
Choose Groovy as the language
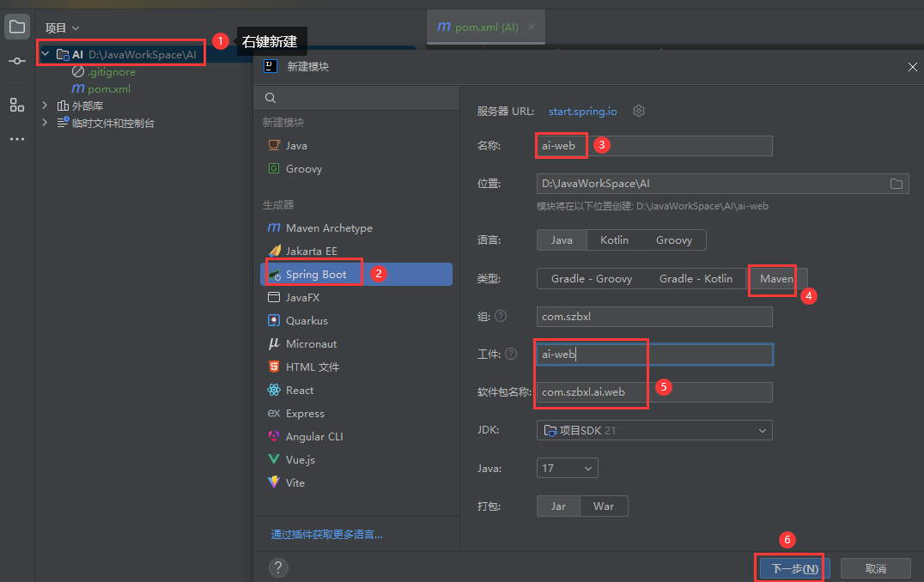pos(673,240)
